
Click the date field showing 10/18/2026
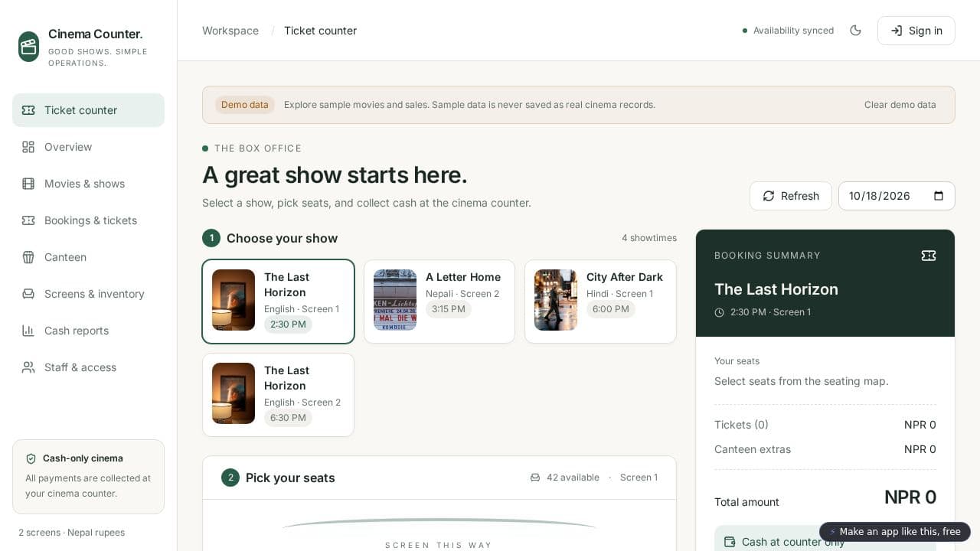(897, 196)
